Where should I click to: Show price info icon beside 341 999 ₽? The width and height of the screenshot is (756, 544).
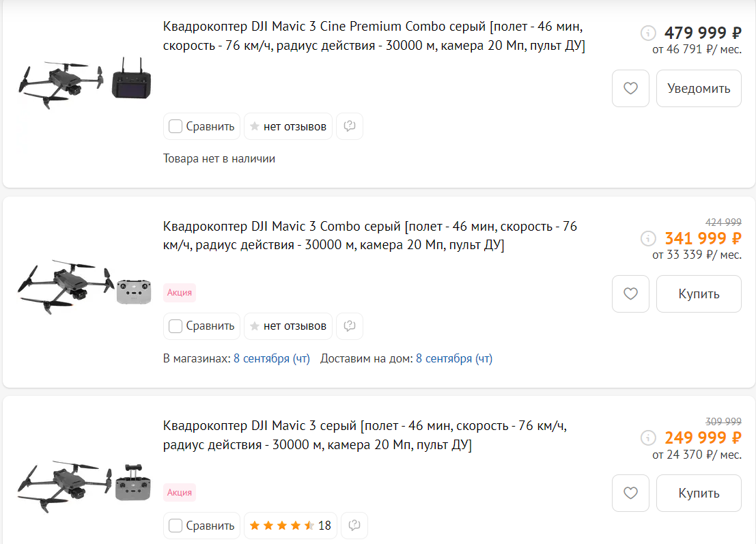[648, 238]
